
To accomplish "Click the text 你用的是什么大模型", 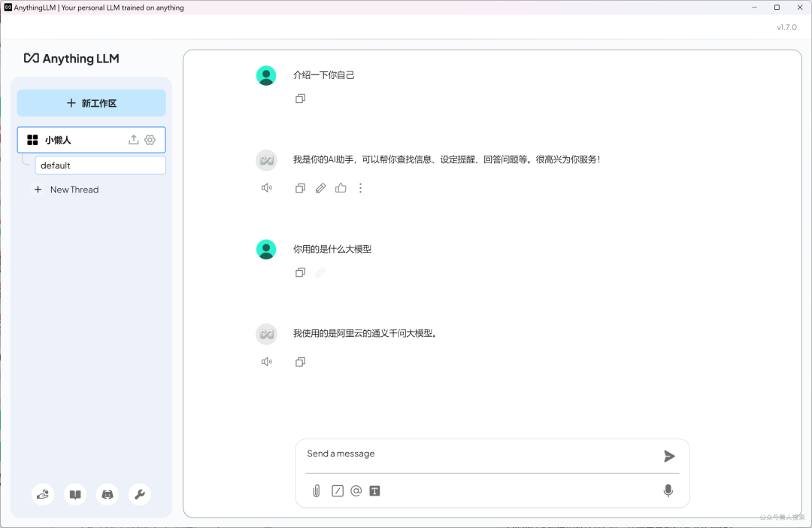I will (x=332, y=249).
